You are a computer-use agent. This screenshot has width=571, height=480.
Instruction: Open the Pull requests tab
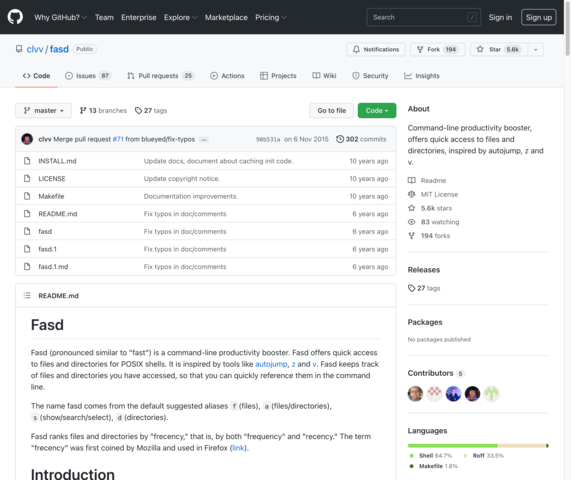coord(161,76)
